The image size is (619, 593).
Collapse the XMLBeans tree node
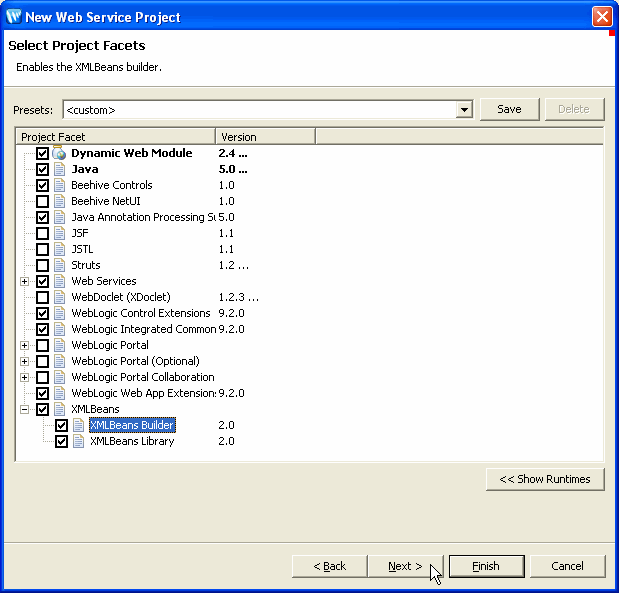(x=24, y=409)
